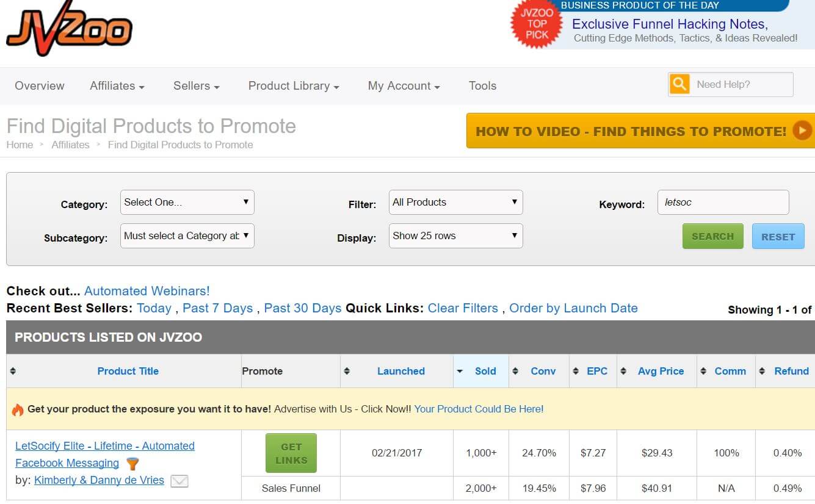Open the Subcategory dropdown

187,236
